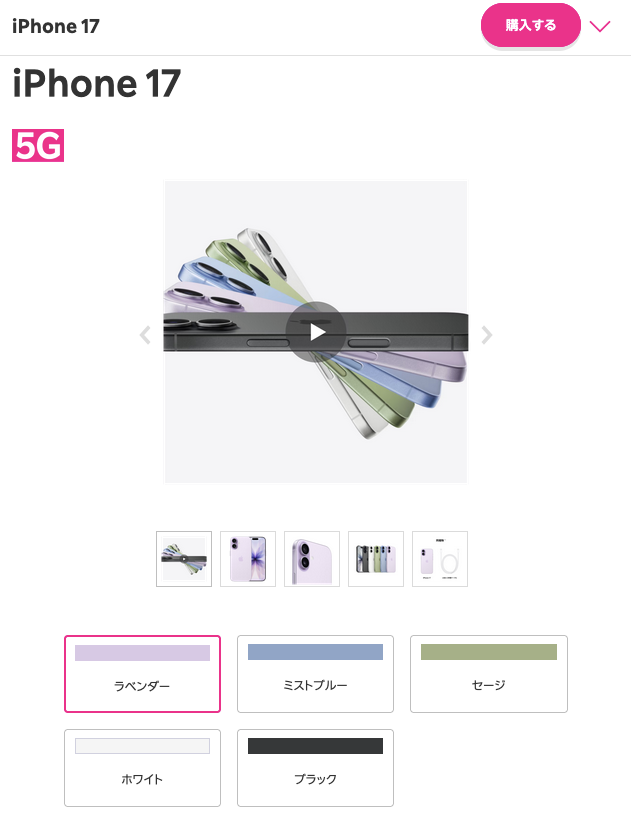Expand the pink chevron next to 購入する
631x820 pixels.
coord(600,26)
